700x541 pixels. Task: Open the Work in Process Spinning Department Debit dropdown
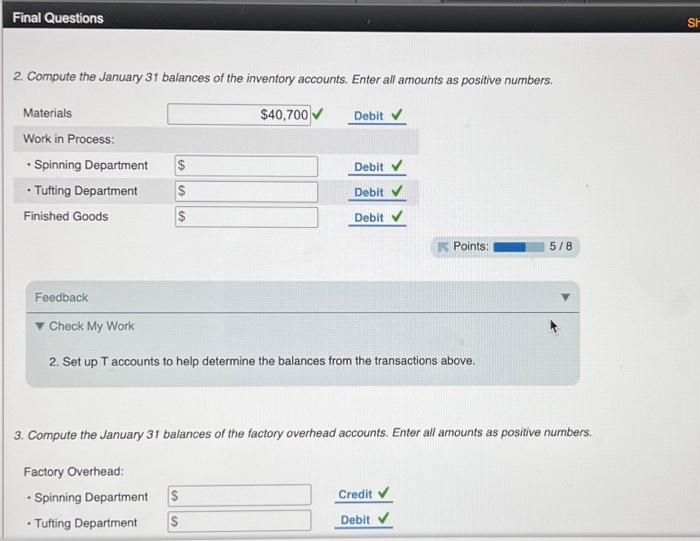point(377,167)
